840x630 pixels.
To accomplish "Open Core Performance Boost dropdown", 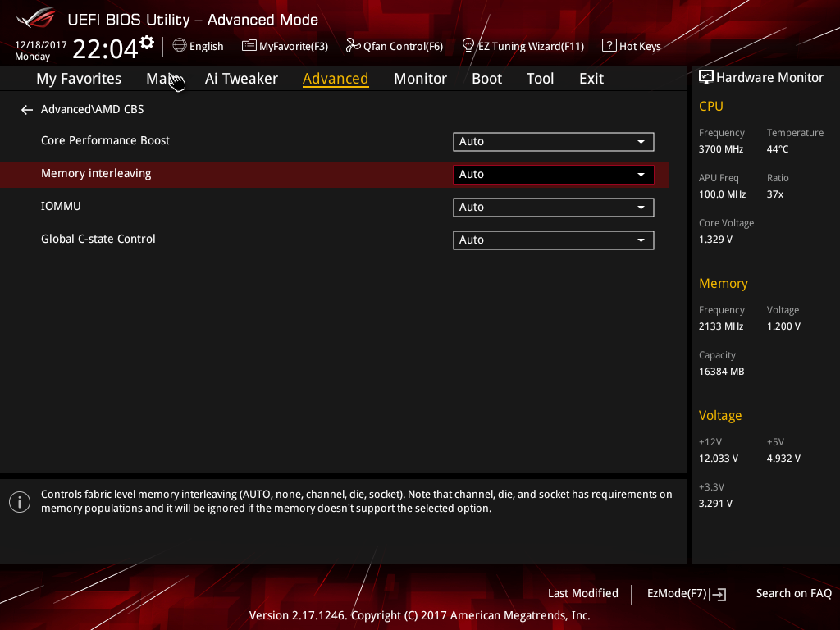I will 554,142.
